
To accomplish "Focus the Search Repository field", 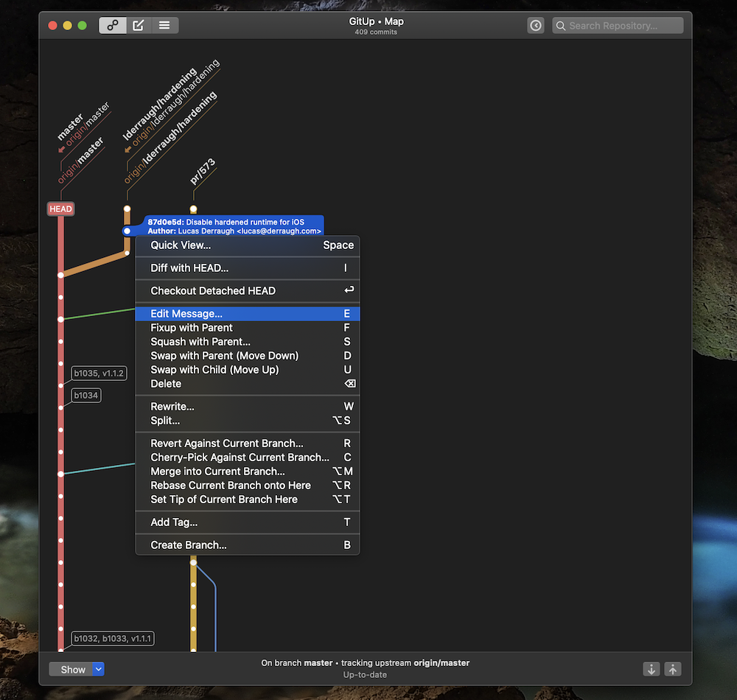I will click(618, 26).
